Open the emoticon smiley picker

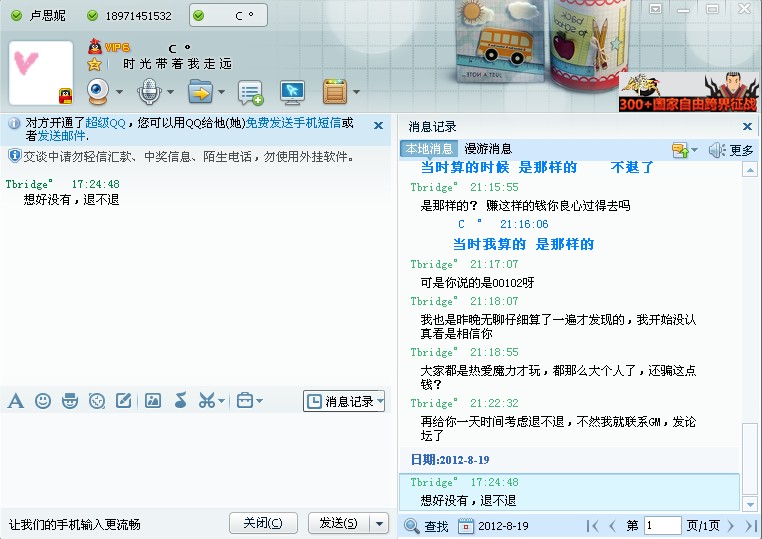[43, 401]
